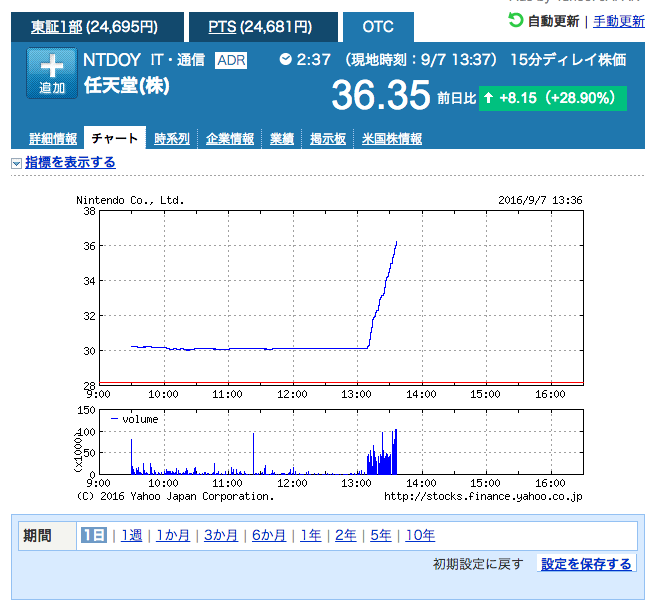The width and height of the screenshot is (650, 604).
Task: Click the IT・通信 sector label
Action: [x=177, y=60]
